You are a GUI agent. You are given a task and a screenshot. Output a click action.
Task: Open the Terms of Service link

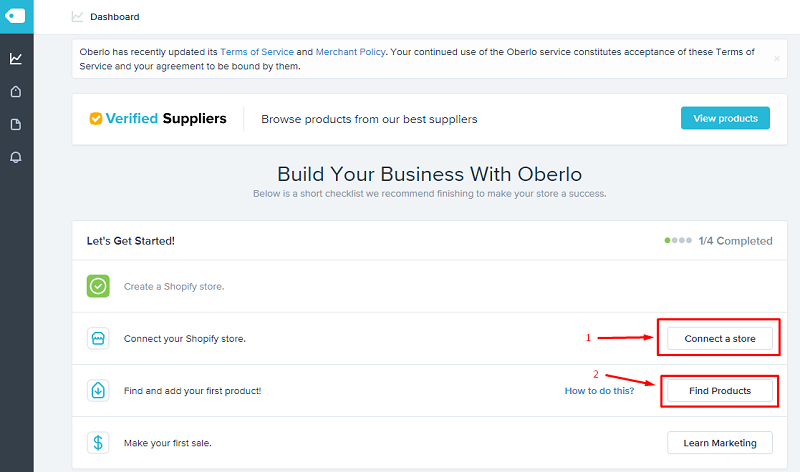[x=257, y=51]
